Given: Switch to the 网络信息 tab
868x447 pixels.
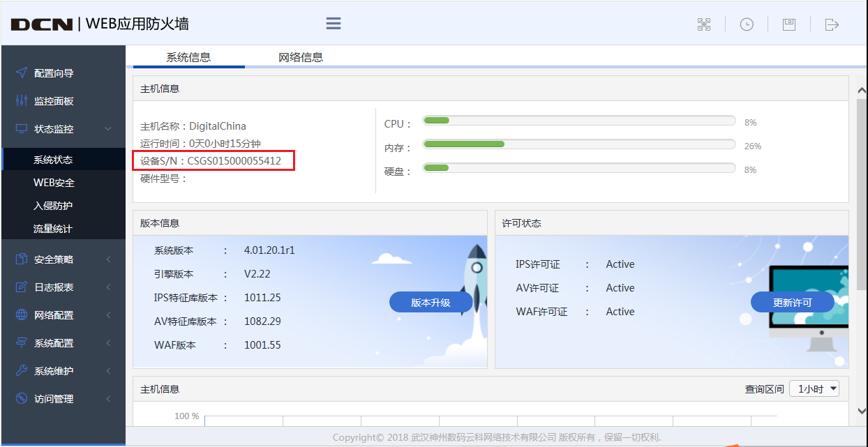Looking at the screenshot, I should click(301, 57).
